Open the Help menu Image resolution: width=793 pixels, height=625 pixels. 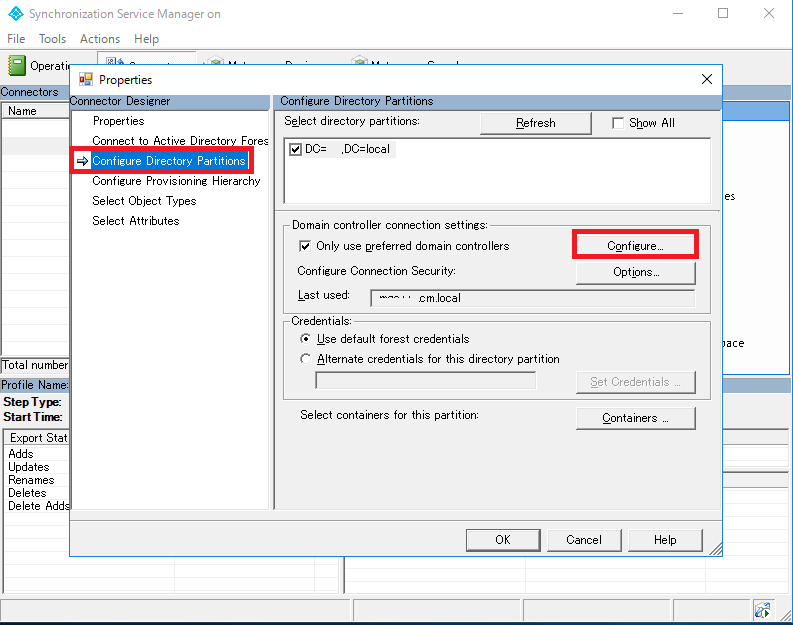tap(147, 39)
